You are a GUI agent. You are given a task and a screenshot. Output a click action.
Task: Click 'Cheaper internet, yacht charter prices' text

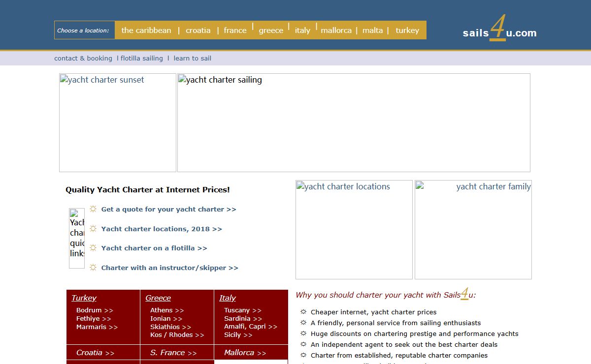[x=373, y=312]
